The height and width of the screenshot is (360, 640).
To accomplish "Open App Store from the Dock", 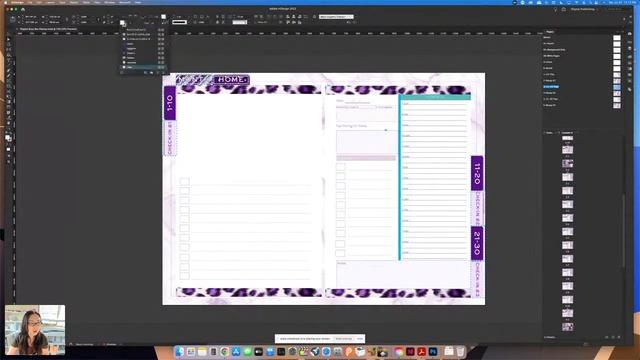I will (x=236, y=351).
